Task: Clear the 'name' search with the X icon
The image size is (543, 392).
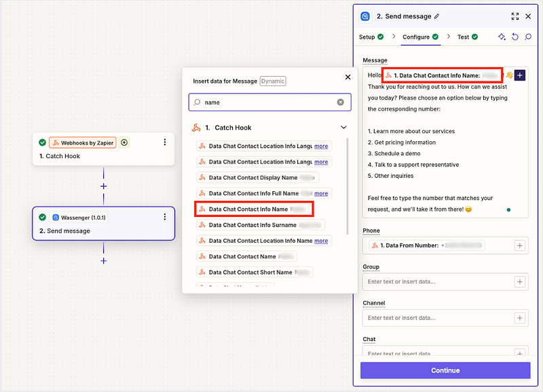Action: tap(341, 102)
